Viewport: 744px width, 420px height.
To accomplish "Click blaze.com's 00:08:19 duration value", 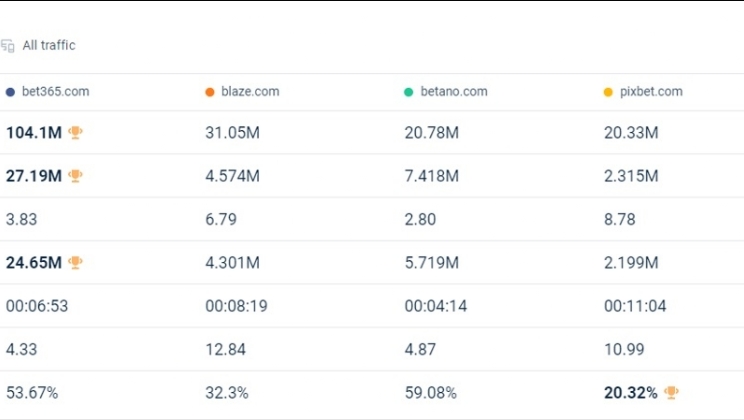I will point(236,306).
